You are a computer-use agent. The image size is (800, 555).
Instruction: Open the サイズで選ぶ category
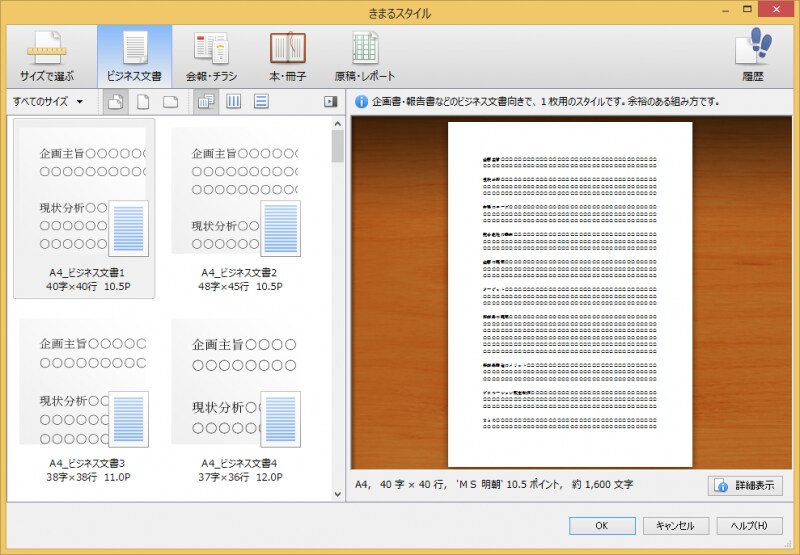coord(47,56)
